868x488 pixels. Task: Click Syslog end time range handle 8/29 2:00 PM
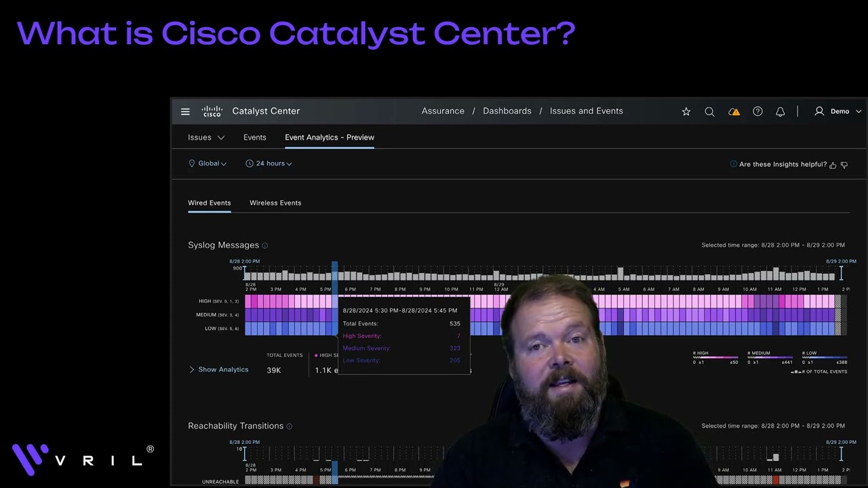pos(842,272)
